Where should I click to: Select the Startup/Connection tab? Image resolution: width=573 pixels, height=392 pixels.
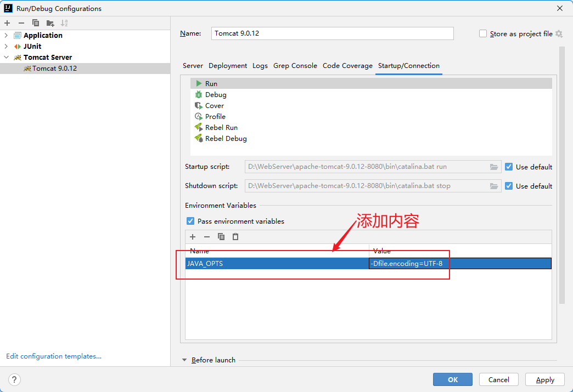click(x=408, y=66)
